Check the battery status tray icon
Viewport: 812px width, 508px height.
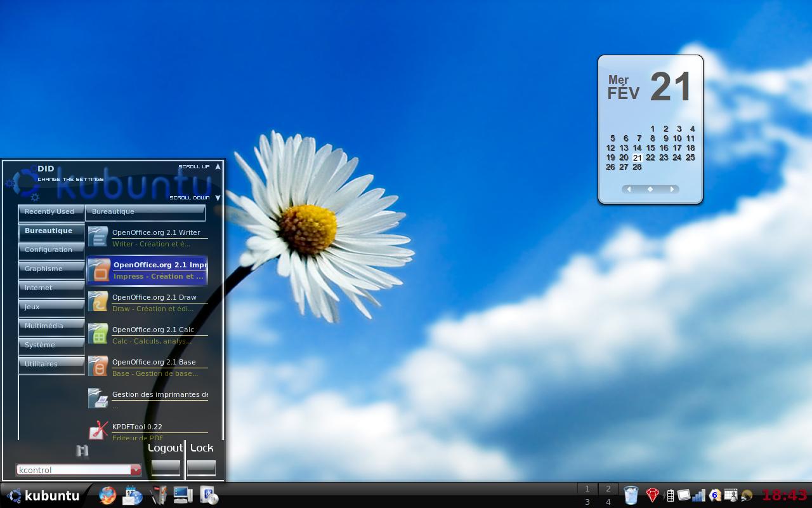click(669, 495)
